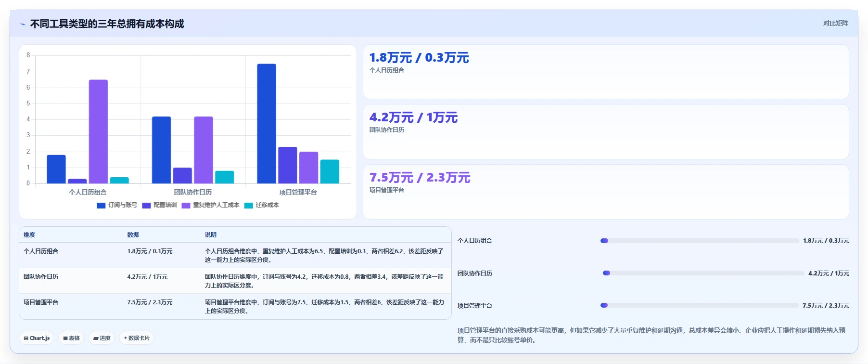Viewport: 868px width, 364px height.
Task: Click 7.5万元 / 2.3万元 value beside progress bar
Action: click(826, 306)
